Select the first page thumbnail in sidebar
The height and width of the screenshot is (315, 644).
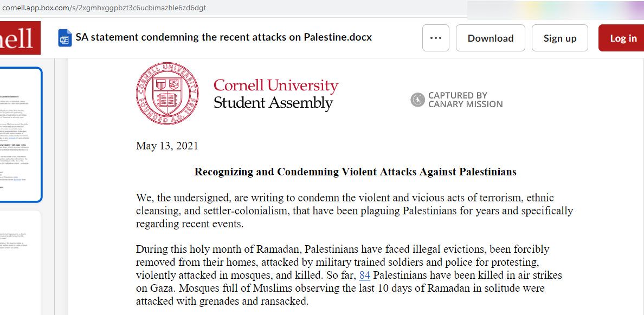(x=21, y=135)
